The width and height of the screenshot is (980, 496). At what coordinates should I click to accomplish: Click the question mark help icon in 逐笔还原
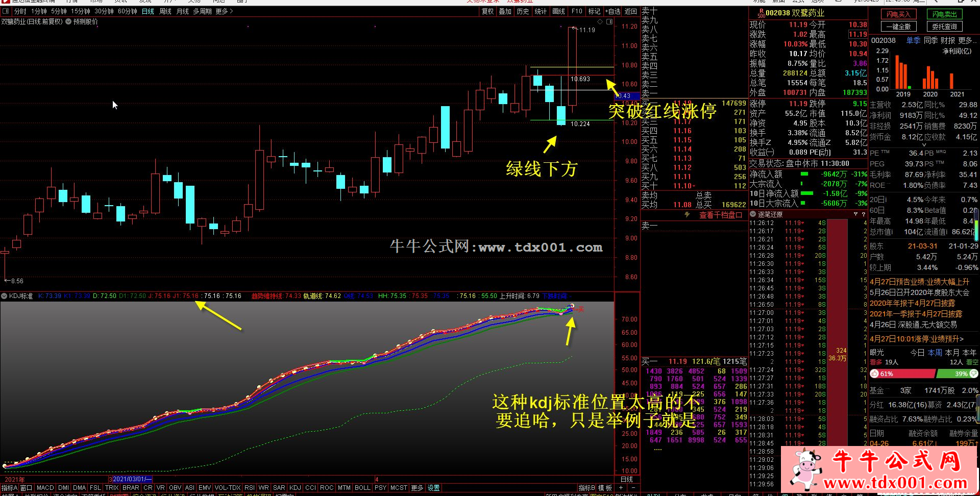[863, 214]
